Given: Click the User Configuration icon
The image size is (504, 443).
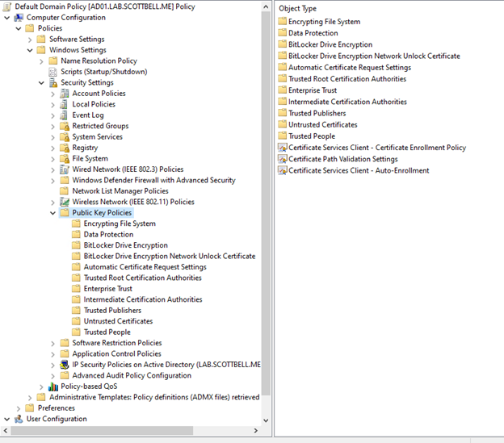Looking at the screenshot, I should point(19,419).
